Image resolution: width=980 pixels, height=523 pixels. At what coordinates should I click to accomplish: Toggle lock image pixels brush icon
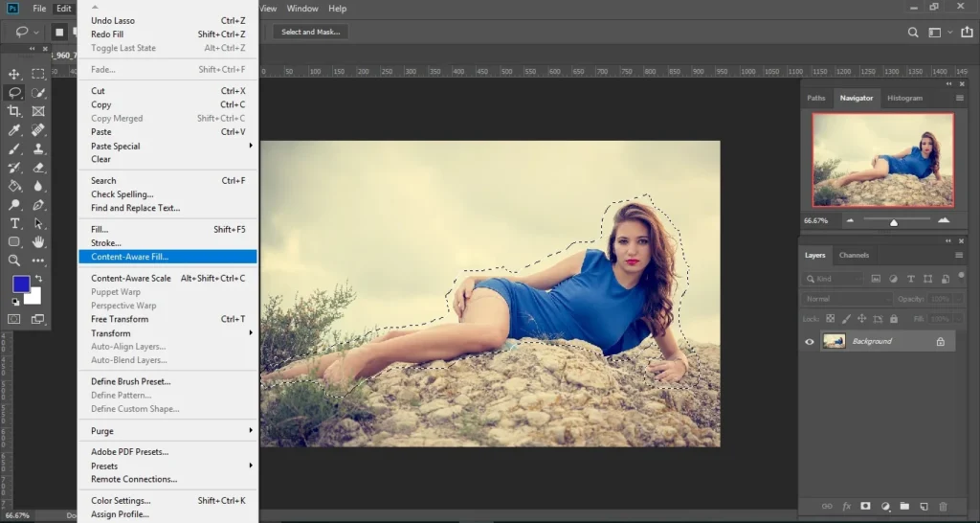click(846, 319)
